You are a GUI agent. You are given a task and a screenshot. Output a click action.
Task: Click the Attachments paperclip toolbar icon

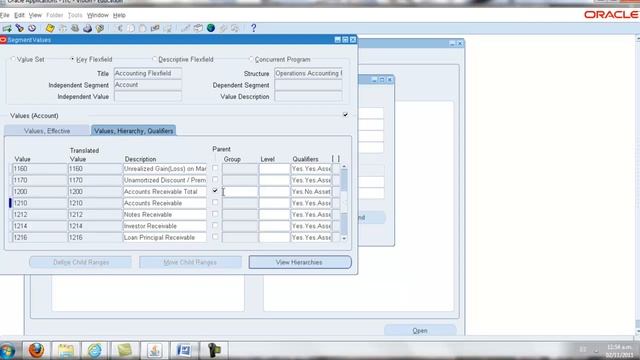pyautogui.click(x=223, y=28)
